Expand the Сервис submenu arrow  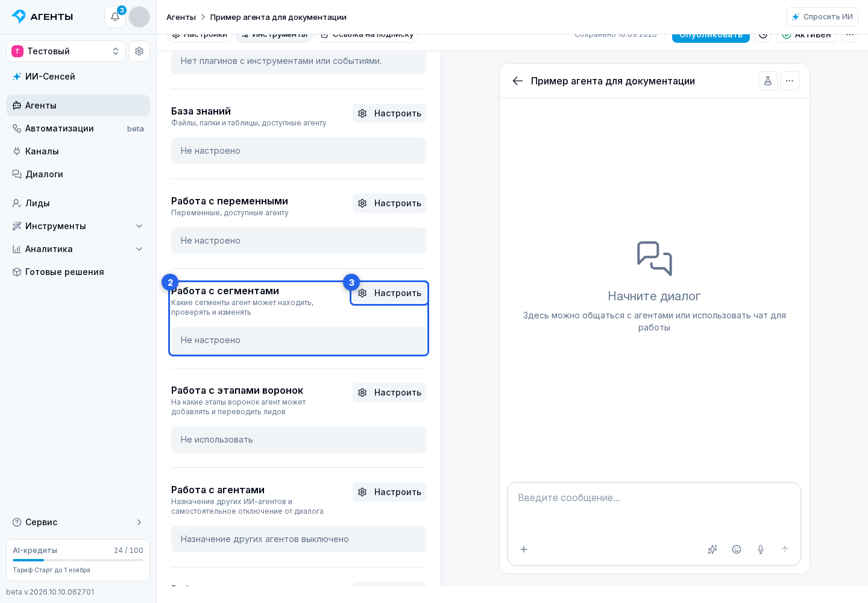click(x=139, y=522)
